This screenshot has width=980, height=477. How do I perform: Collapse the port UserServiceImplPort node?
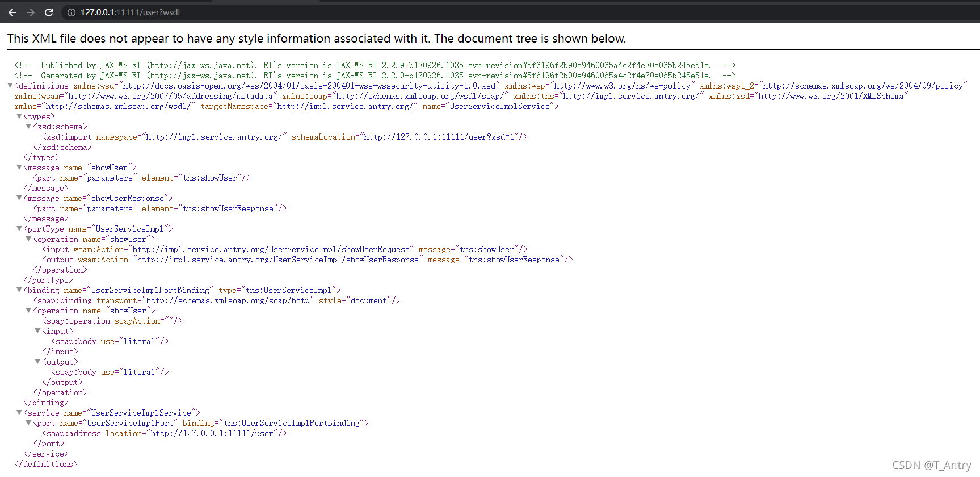[x=28, y=423]
